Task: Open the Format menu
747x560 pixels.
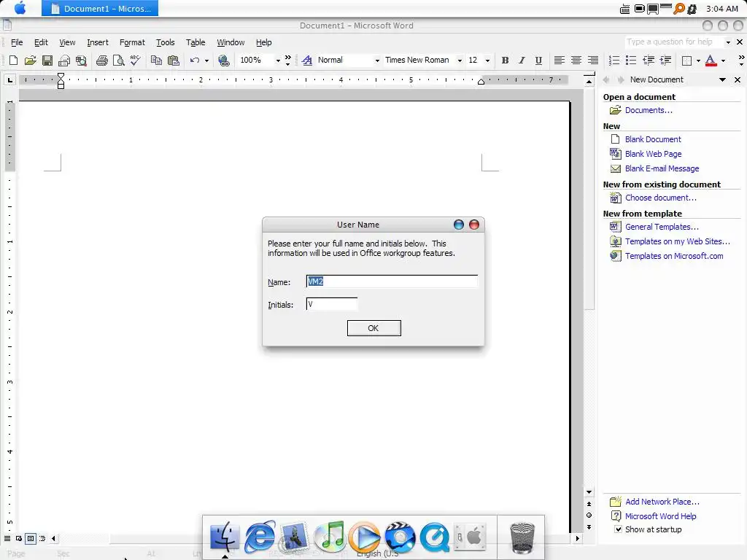Action: [132, 42]
